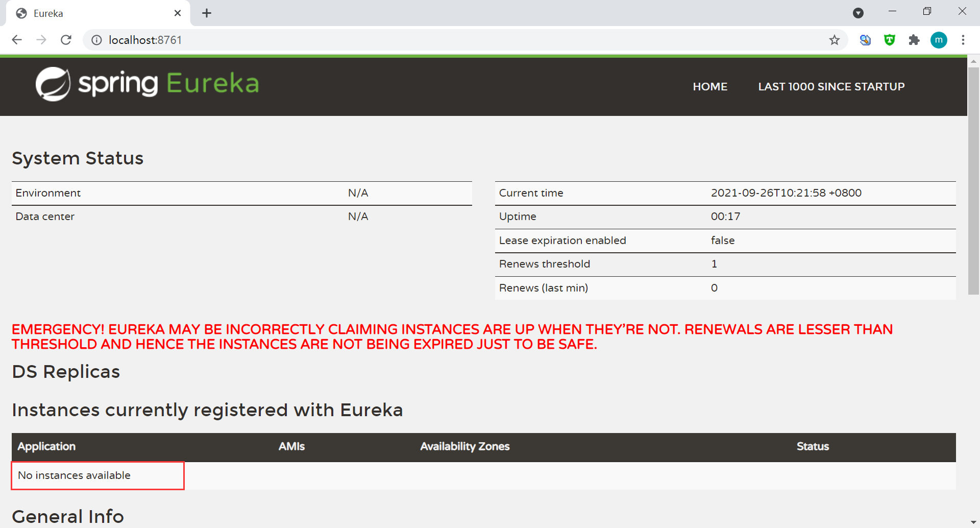980x528 pixels.
Task: Minimize the Chrome window
Action: [x=892, y=11]
